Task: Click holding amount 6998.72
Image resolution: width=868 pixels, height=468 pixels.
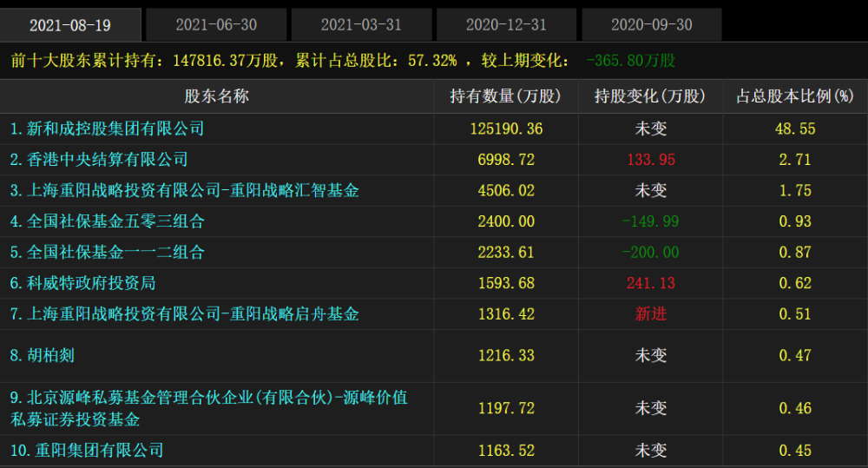Action: tap(506, 160)
